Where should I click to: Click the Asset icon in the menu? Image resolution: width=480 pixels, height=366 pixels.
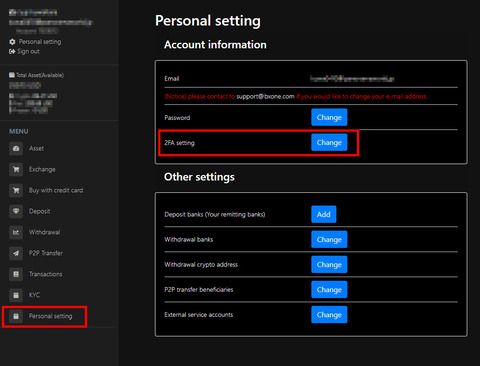click(x=16, y=148)
